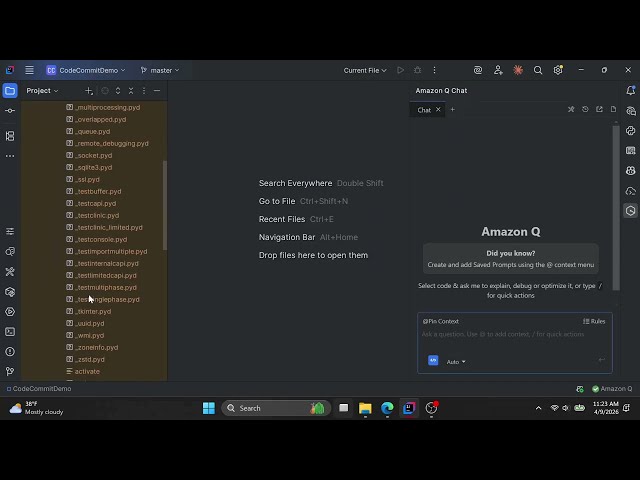Select opened file locate icon
The height and width of the screenshot is (480, 640).
click(105, 91)
